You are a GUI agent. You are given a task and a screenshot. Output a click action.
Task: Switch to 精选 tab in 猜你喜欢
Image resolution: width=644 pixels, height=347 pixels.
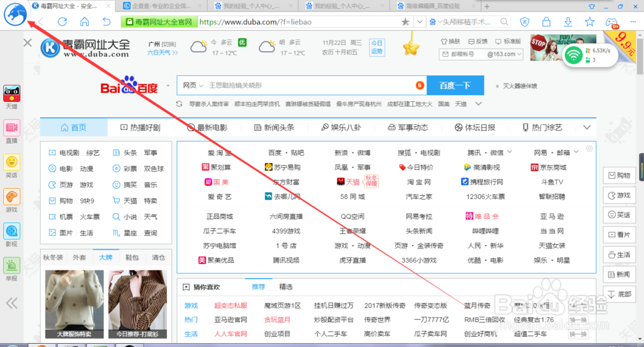[x=286, y=286]
